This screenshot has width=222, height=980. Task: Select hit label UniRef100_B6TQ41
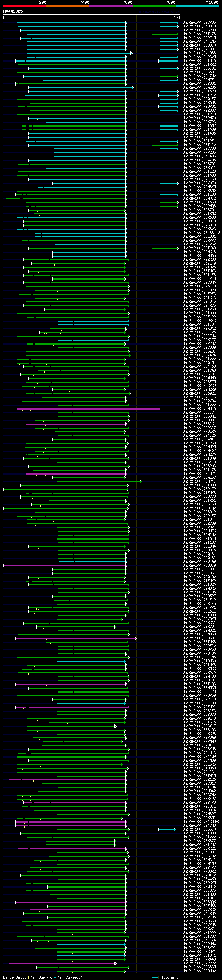click(x=199, y=956)
